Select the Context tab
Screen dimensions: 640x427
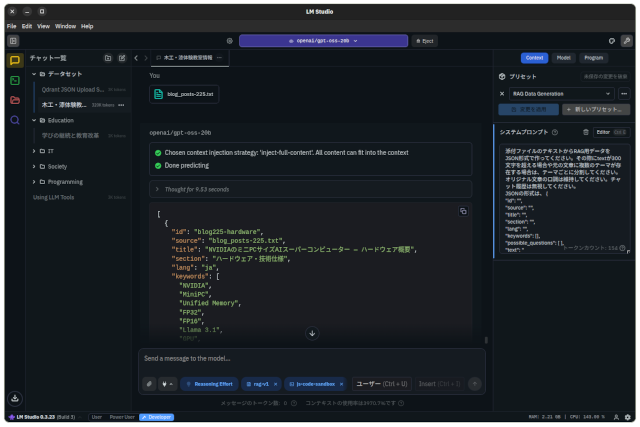click(x=534, y=58)
